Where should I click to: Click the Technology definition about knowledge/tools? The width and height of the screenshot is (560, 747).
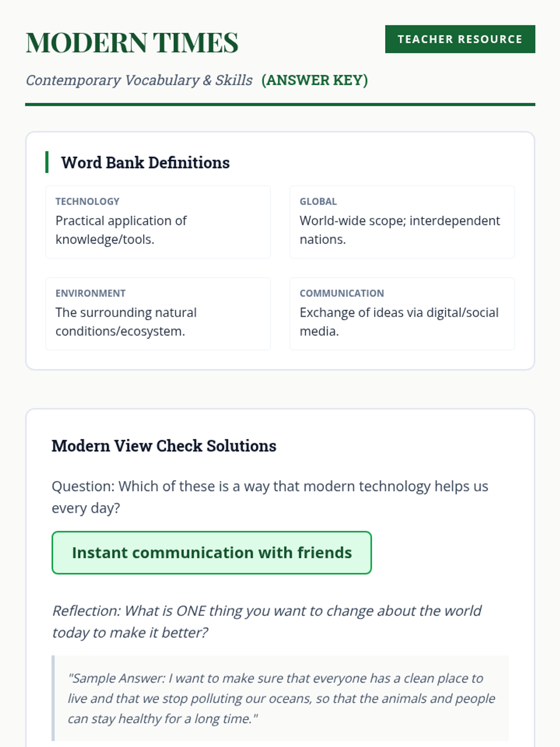pyautogui.click(x=121, y=230)
